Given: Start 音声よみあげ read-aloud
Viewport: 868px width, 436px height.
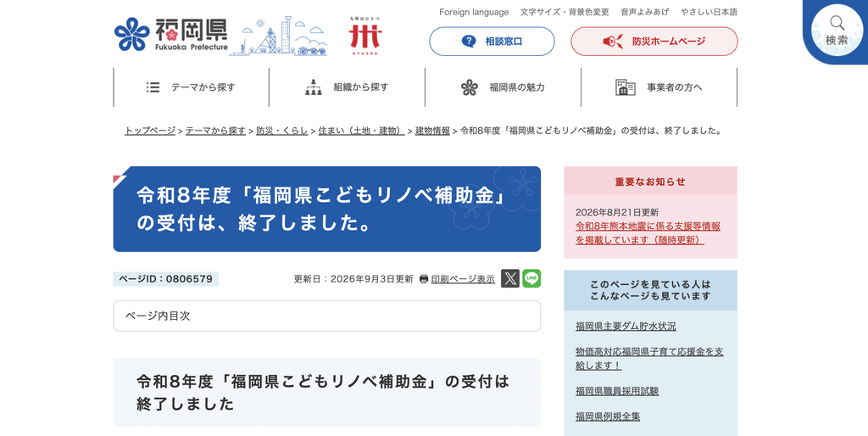Looking at the screenshot, I should (x=645, y=12).
